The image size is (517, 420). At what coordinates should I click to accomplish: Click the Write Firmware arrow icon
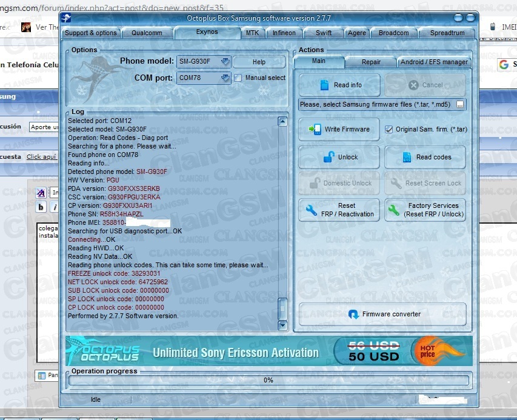[315, 129]
